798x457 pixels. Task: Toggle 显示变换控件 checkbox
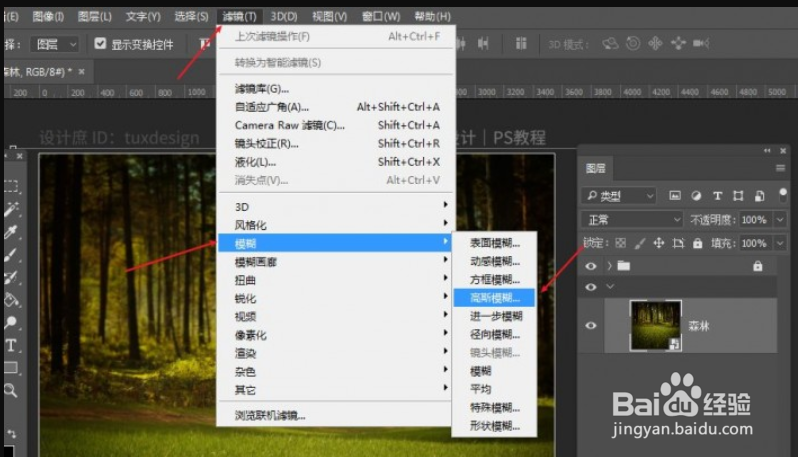[x=100, y=44]
